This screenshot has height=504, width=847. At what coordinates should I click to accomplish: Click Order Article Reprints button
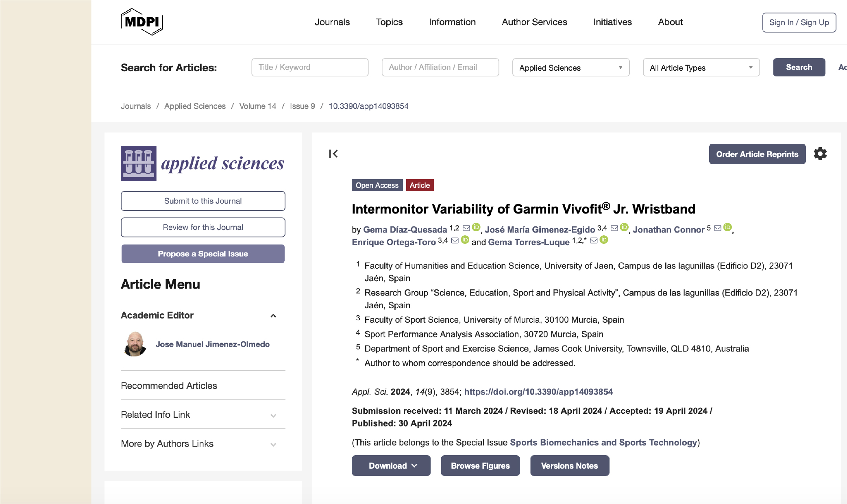(757, 154)
